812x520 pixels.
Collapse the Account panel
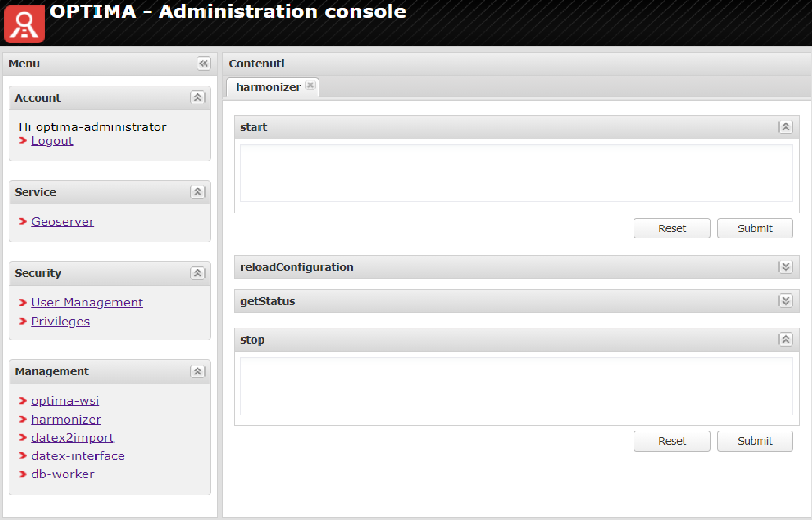point(198,98)
